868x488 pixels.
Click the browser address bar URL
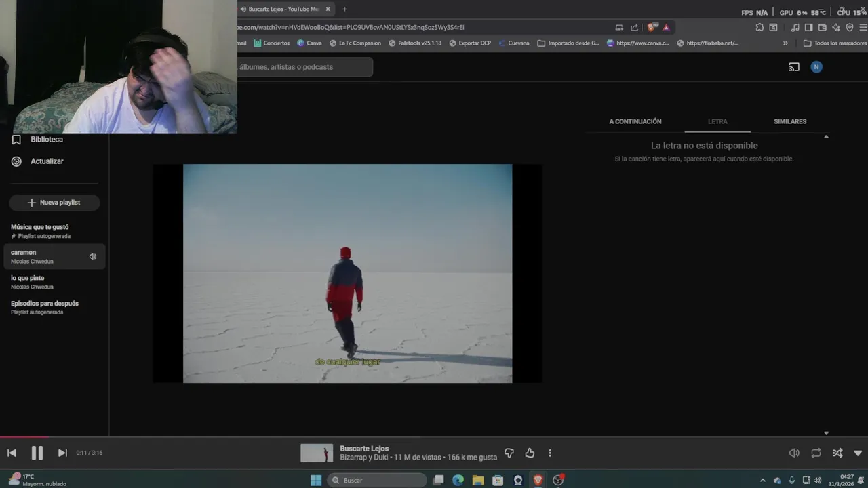(351, 27)
